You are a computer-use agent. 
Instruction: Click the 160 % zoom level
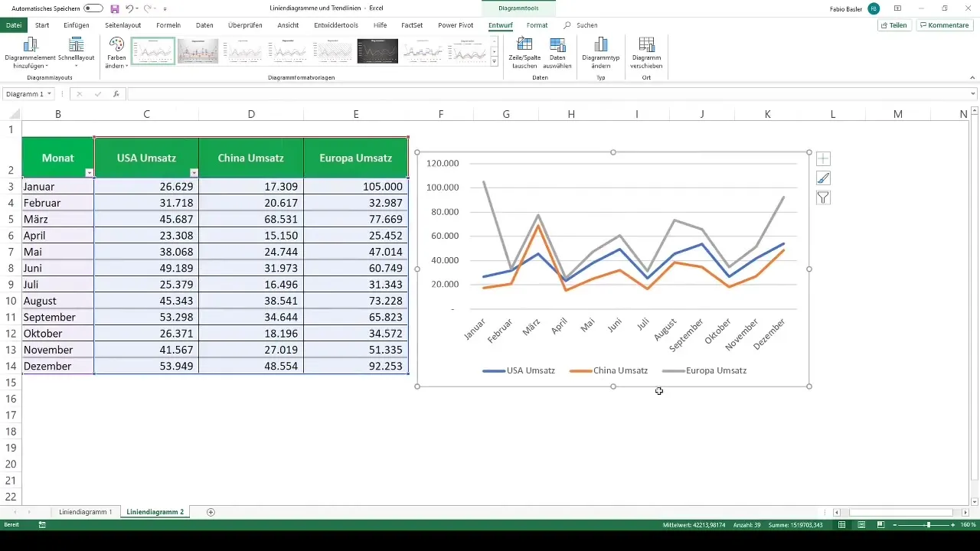tap(969, 525)
